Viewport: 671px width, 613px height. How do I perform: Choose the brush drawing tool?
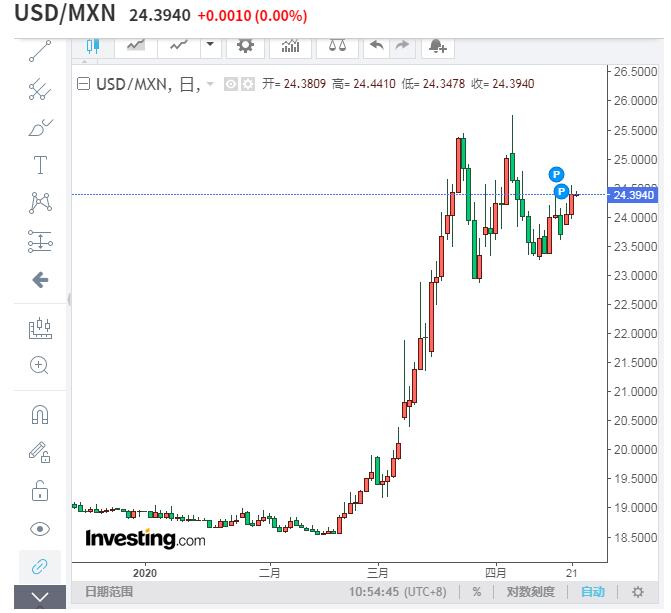40,127
